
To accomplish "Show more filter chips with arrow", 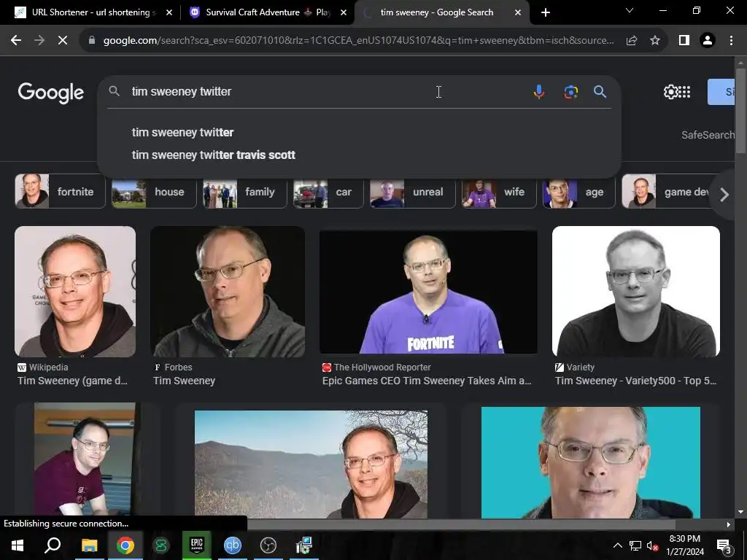I will tap(724, 194).
